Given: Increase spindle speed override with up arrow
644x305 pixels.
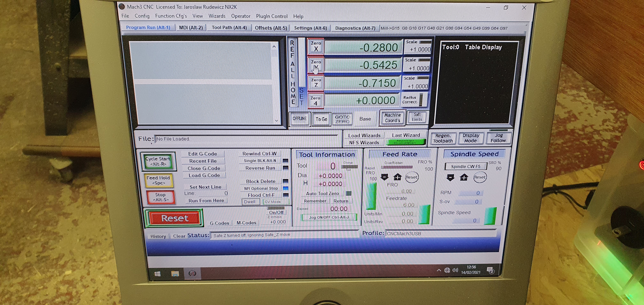Looking at the screenshot, I should 464,177.
